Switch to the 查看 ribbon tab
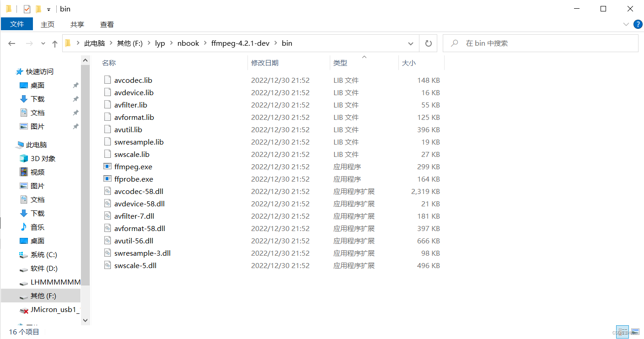Viewport: 644px width, 339px height. (x=107, y=24)
